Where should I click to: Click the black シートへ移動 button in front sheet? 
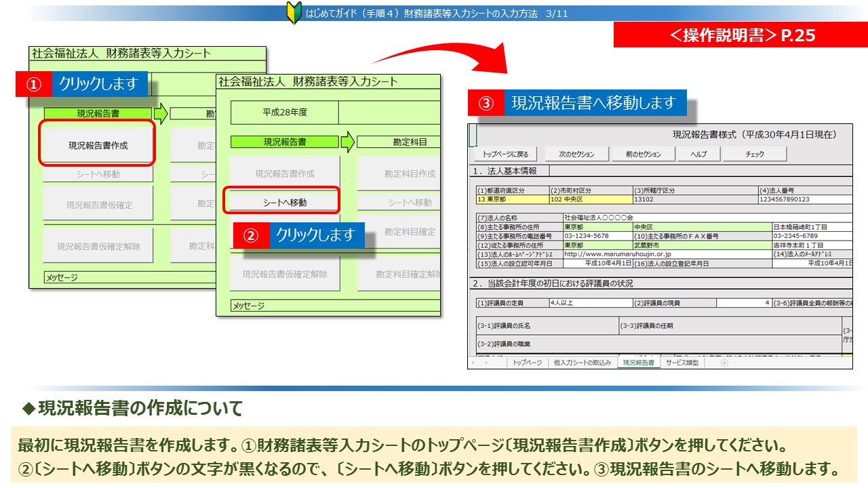tap(285, 202)
